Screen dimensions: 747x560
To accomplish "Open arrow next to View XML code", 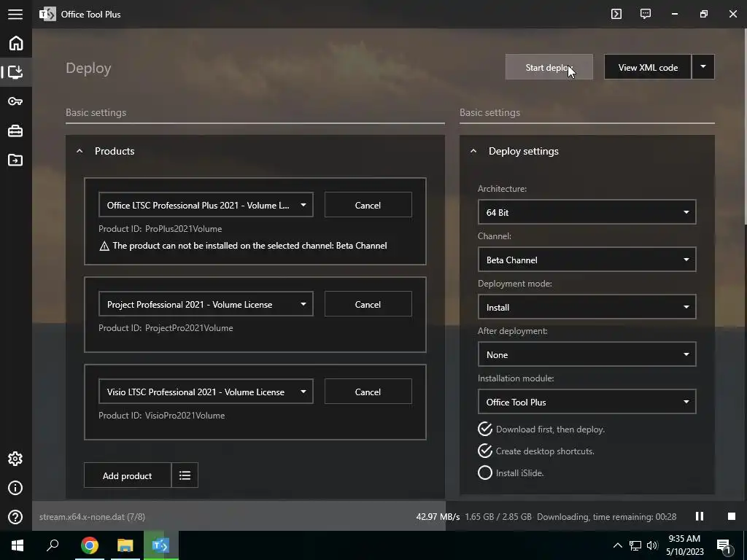I will click(703, 66).
